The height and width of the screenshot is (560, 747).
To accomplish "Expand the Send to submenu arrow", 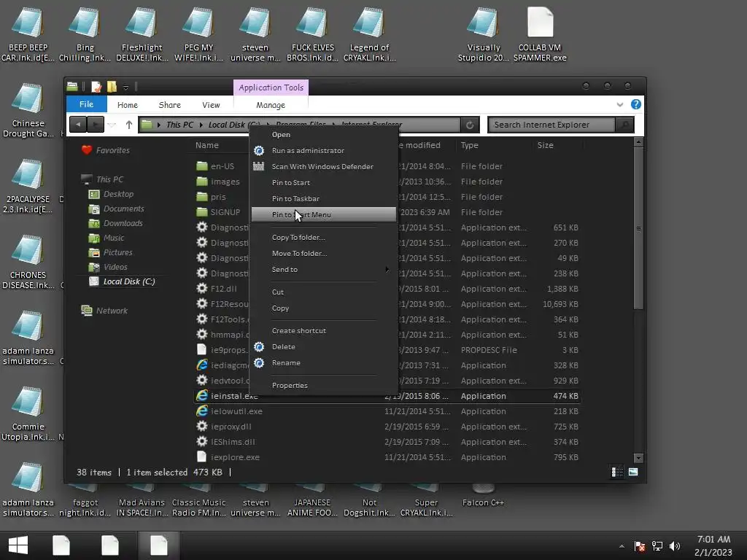I will [x=387, y=270].
